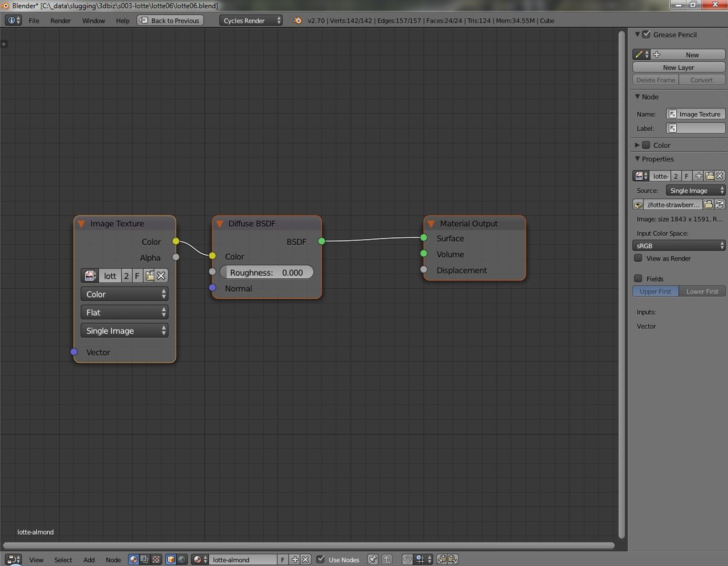
Task: Browse file path folder icon for lotte-strawberry
Action: [708, 204]
